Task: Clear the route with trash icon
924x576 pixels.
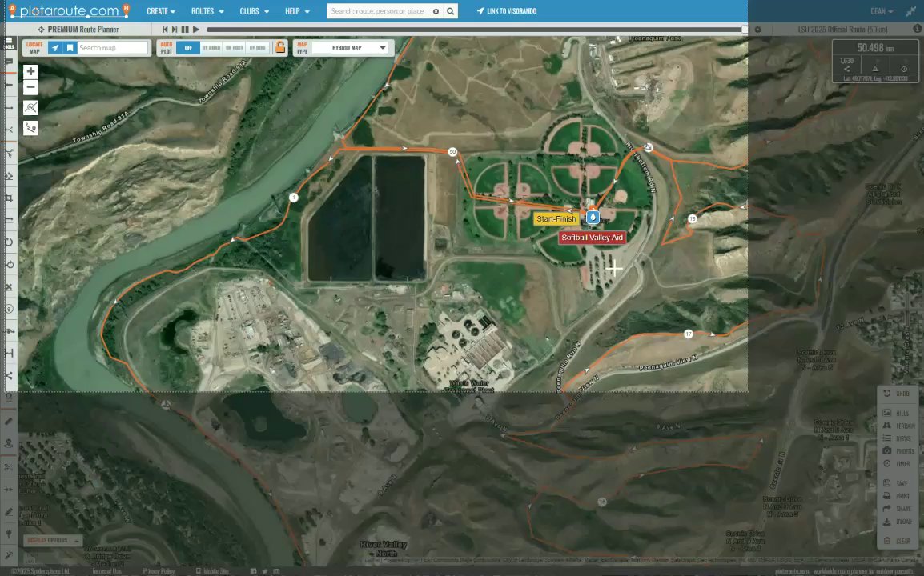Action: (x=896, y=541)
